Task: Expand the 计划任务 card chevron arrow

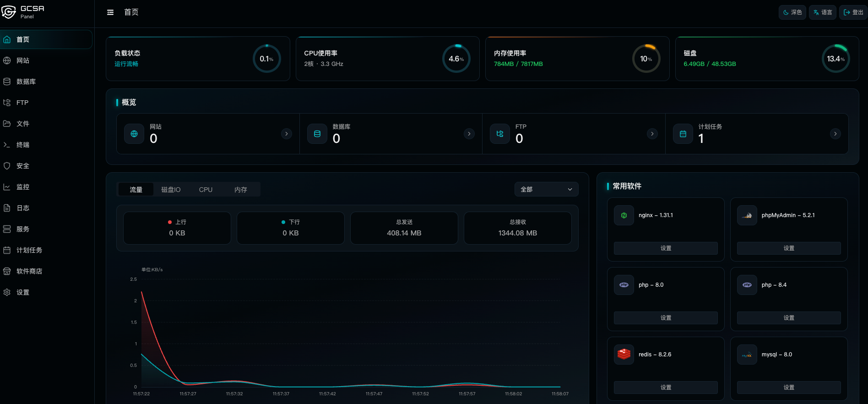Action: click(x=835, y=134)
